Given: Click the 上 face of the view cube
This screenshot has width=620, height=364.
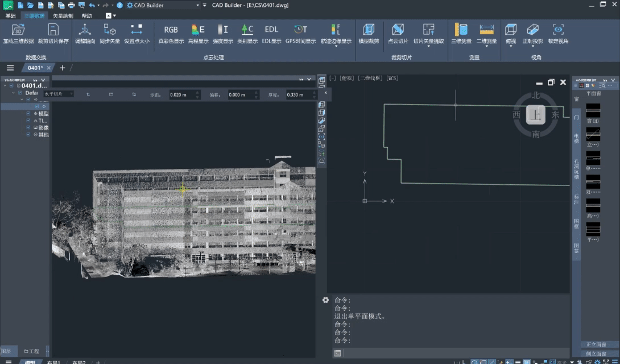Looking at the screenshot, I should pos(535,115).
